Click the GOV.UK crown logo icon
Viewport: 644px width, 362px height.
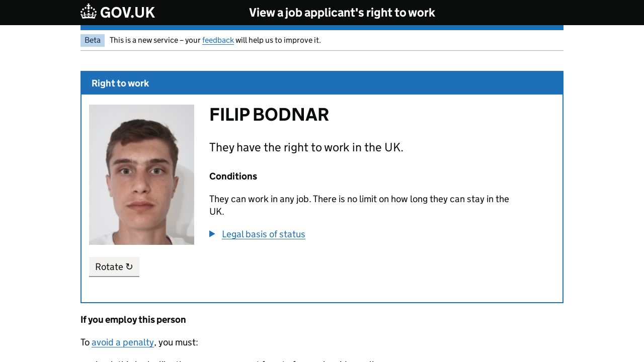[89, 12]
